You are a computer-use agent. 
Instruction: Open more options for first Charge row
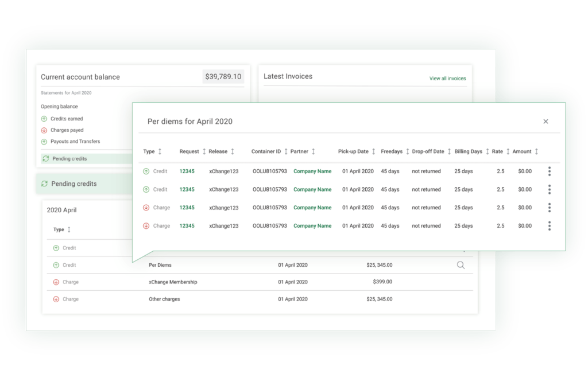click(x=550, y=208)
